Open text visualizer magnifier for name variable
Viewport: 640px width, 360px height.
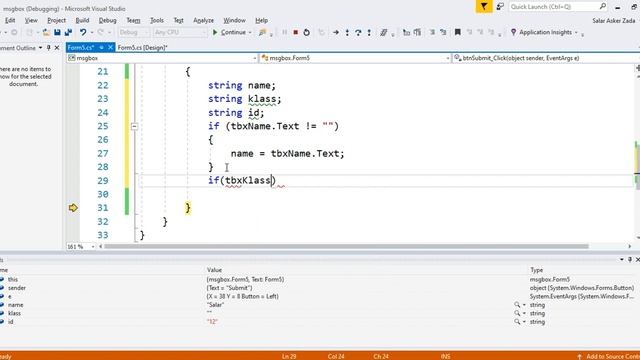click(x=517, y=305)
